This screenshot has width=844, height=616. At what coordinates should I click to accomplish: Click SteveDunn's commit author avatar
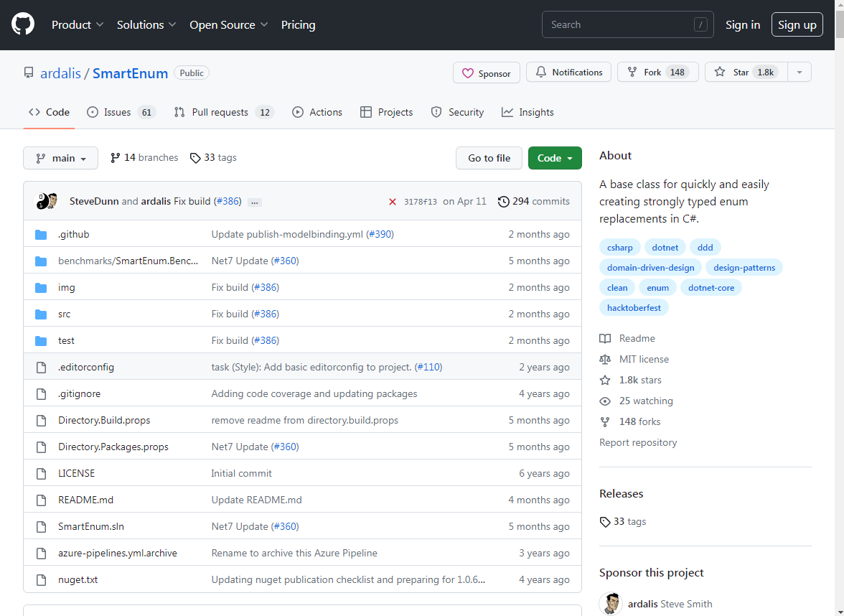coord(41,201)
